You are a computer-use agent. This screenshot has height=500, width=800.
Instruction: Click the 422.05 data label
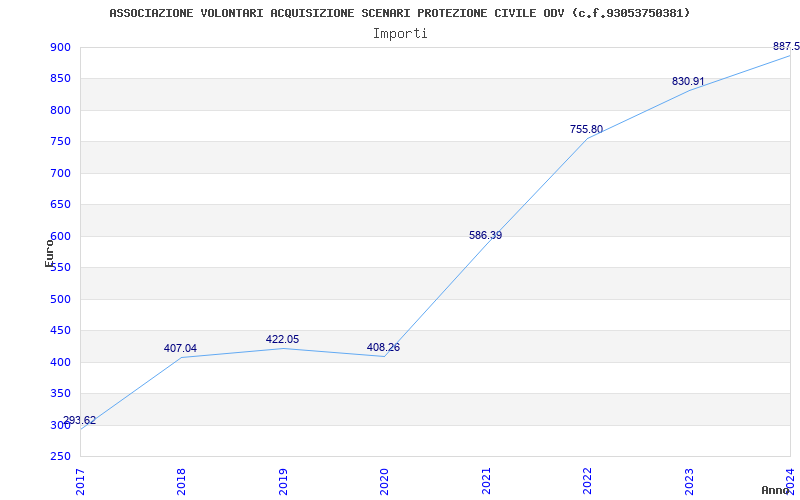tap(282, 340)
